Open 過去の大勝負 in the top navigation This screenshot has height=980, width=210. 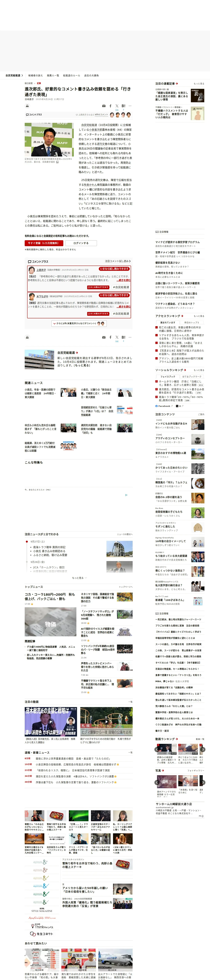pos(91,75)
